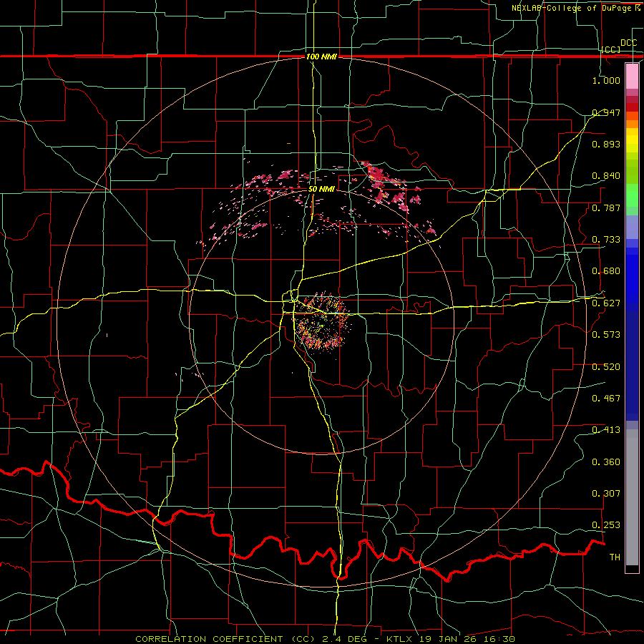The width and height of the screenshot is (644, 644).
Task: Click the 0.787 legend value
Action: 606,208
